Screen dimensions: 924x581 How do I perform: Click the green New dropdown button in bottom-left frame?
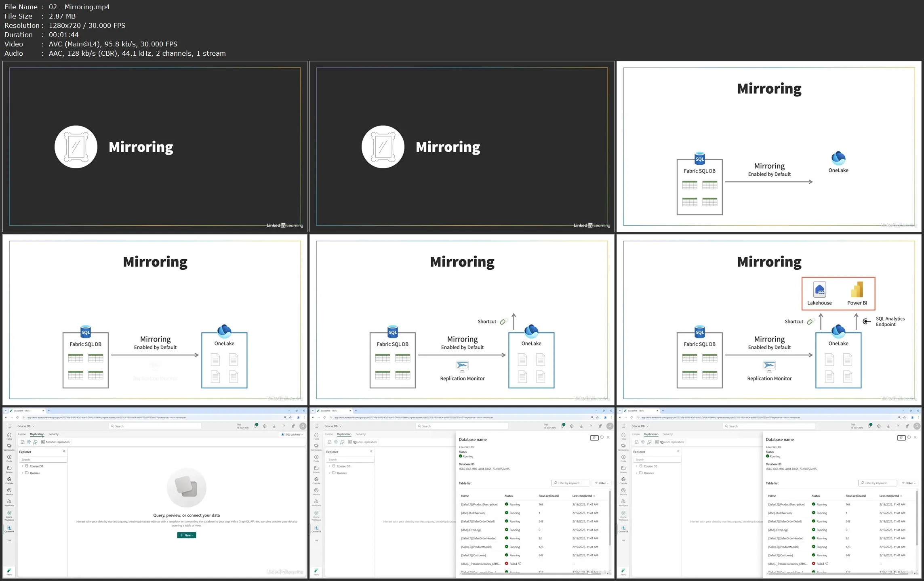(186, 535)
